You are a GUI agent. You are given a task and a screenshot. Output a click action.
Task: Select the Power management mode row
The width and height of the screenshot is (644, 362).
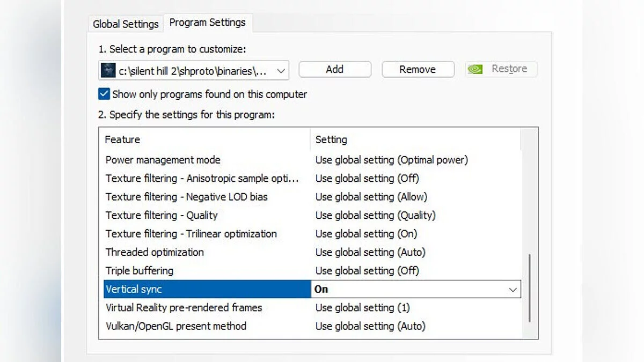click(163, 160)
